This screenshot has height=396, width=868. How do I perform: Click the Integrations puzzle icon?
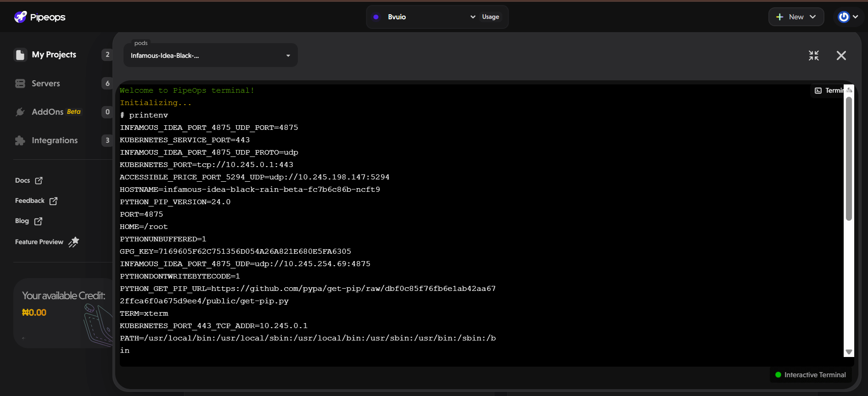pyautogui.click(x=20, y=140)
